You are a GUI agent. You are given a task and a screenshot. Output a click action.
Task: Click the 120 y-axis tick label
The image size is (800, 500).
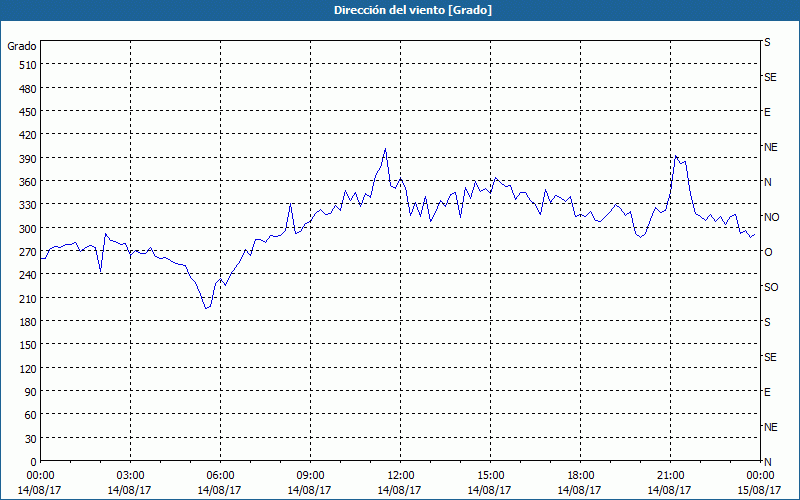click(x=29, y=369)
